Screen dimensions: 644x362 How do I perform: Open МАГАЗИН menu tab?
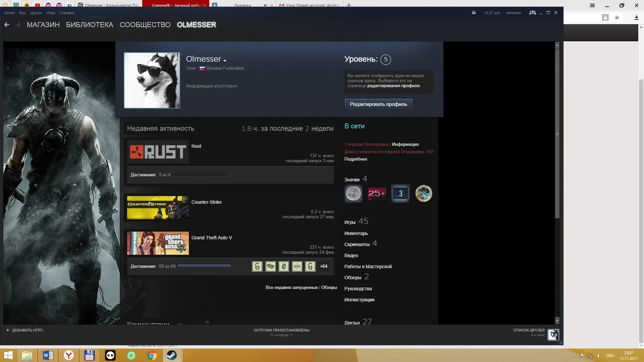click(43, 24)
